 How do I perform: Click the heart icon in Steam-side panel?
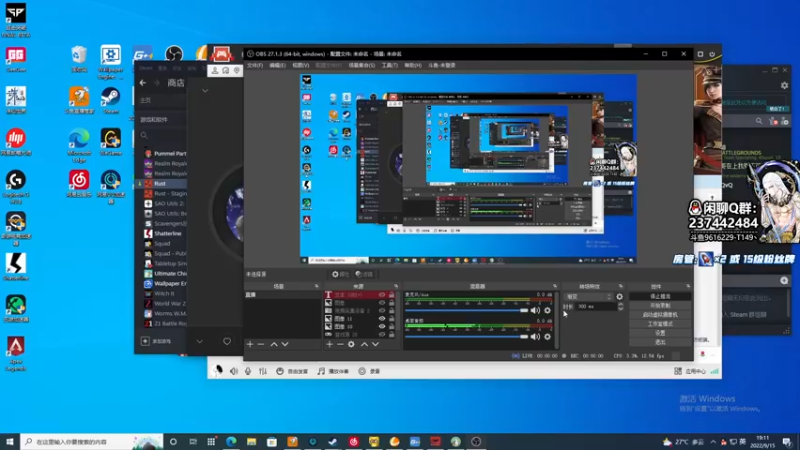click(227, 341)
